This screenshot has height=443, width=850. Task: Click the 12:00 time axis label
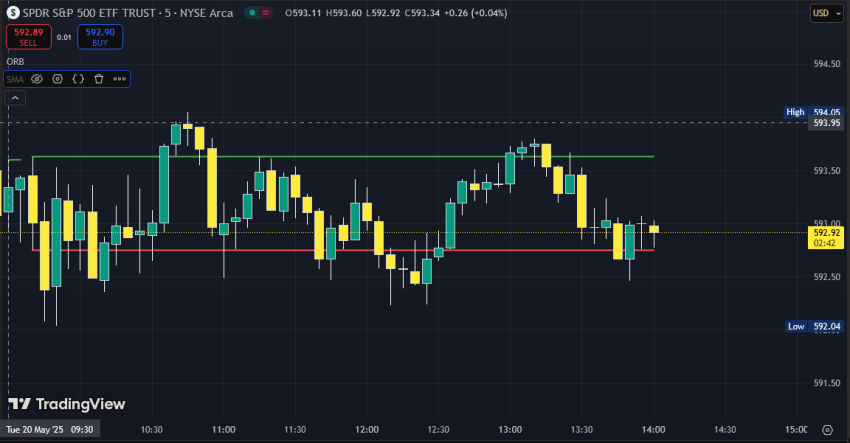click(x=367, y=430)
